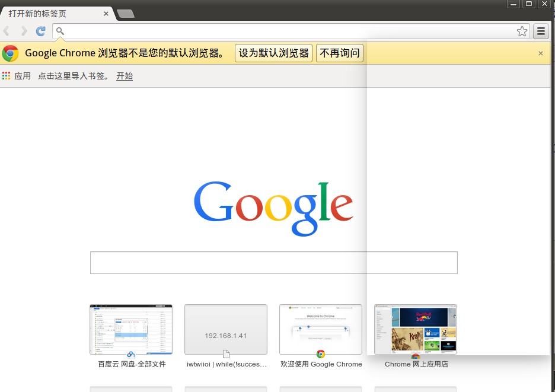Open the 百度云 网盘-全部文件 thumbnail
The image size is (555, 392).
click(131, 329)
